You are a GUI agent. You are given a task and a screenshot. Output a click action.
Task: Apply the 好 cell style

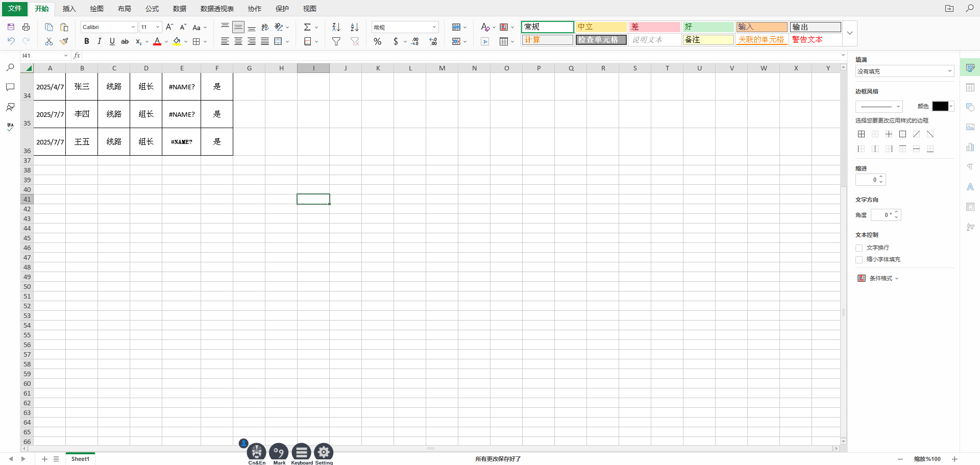pos(708,27)
